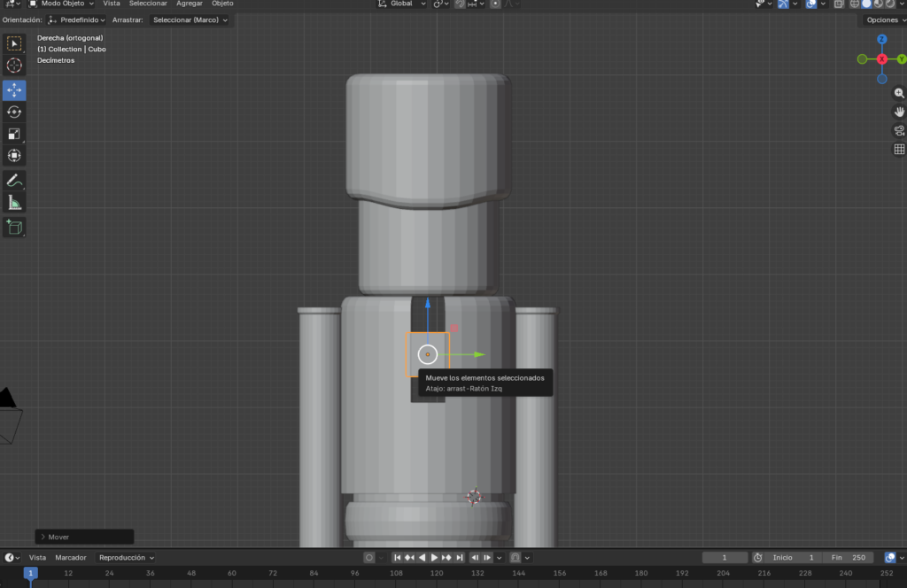Expand the Seleccionar (Marco) drag dropdown

click(x=190, y=19)
